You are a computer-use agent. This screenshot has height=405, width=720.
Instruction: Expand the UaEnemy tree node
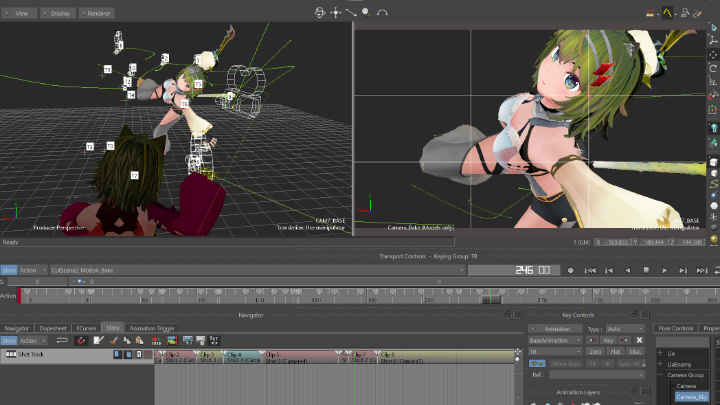click(660, 364)
